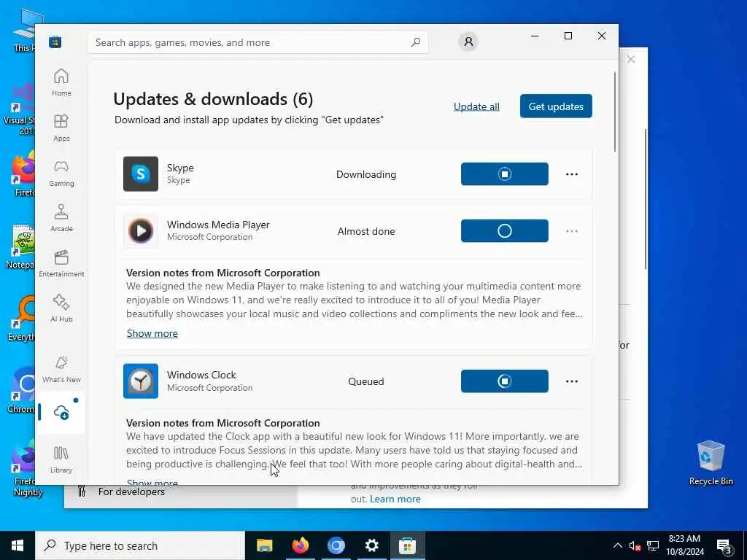Image resolution: width=747 pixels, height=560 pixels.
Task: Click the Store page vertical scrollbar
Action: point(614,112)
